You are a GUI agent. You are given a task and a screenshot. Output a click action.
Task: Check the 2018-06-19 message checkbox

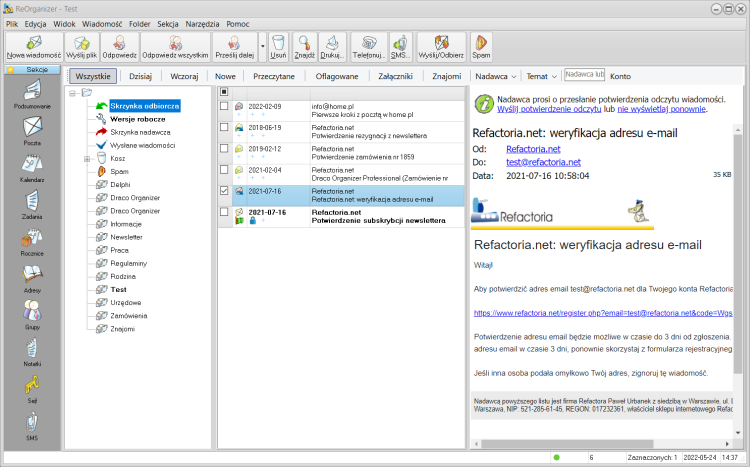point(224,127)
